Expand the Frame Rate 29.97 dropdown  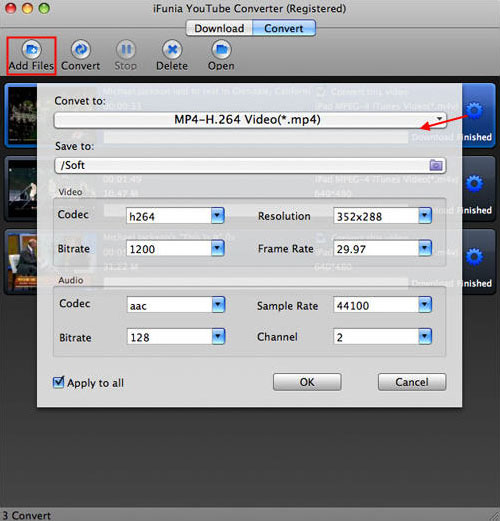[x=425, y=248]
